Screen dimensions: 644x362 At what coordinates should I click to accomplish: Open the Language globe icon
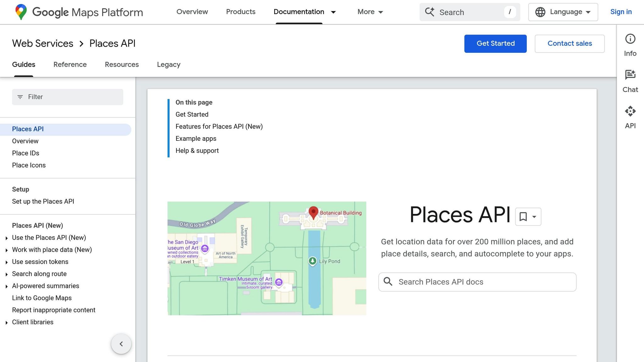540,12
